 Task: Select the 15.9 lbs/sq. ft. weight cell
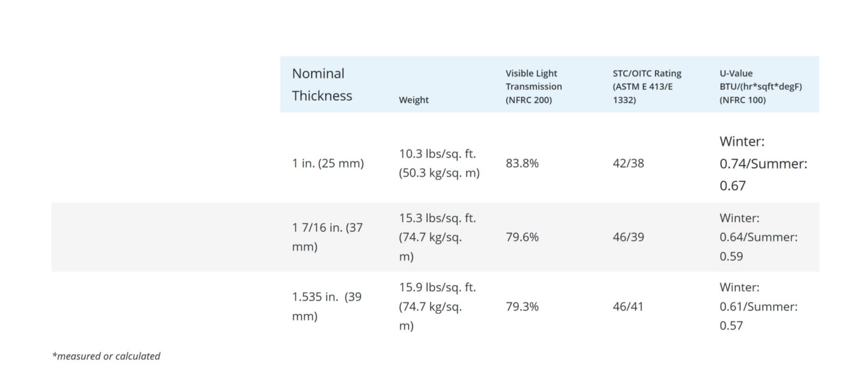(x=437, y=306)
